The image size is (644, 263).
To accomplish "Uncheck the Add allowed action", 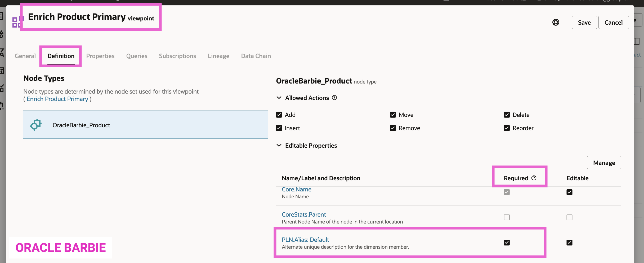I will (x=279, y=115).
